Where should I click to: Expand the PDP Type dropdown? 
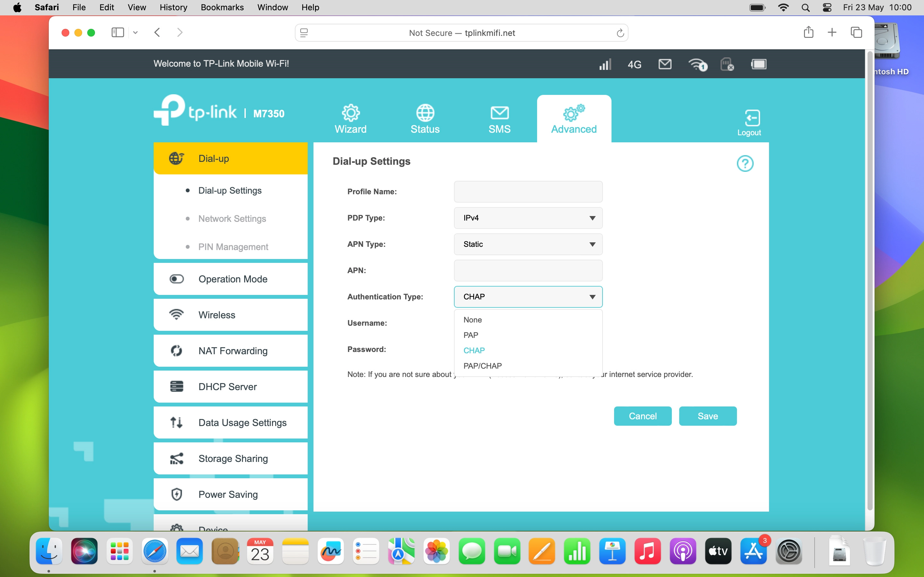tap(528, 218)
